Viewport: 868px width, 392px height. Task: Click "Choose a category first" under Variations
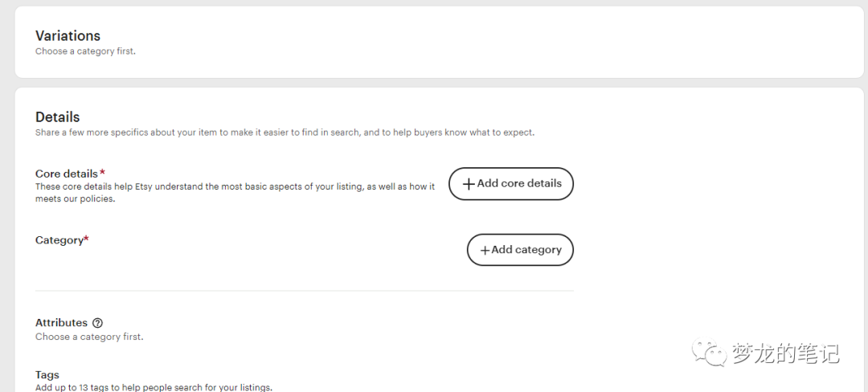(85, 51)
